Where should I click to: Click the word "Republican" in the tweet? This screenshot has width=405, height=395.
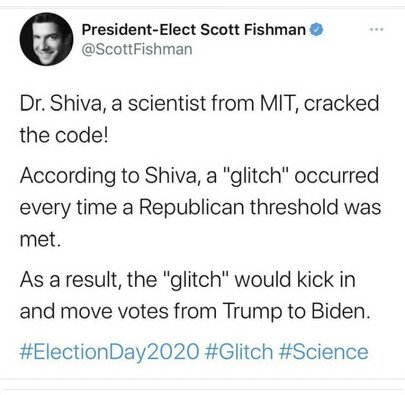coord(191,207)
